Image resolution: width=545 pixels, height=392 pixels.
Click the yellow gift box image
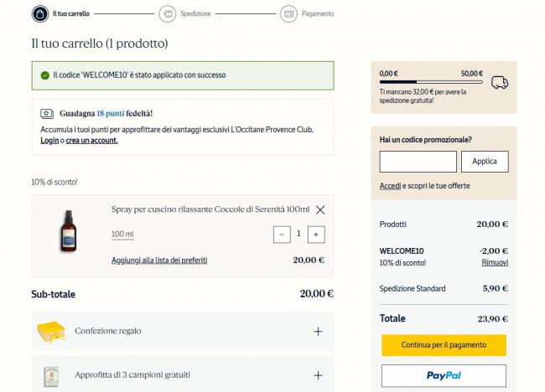coord(51,332)
